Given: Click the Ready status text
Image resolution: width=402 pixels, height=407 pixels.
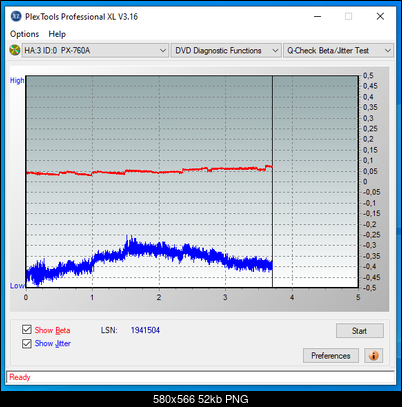Looking at the screenshot, I should point(20,377).
